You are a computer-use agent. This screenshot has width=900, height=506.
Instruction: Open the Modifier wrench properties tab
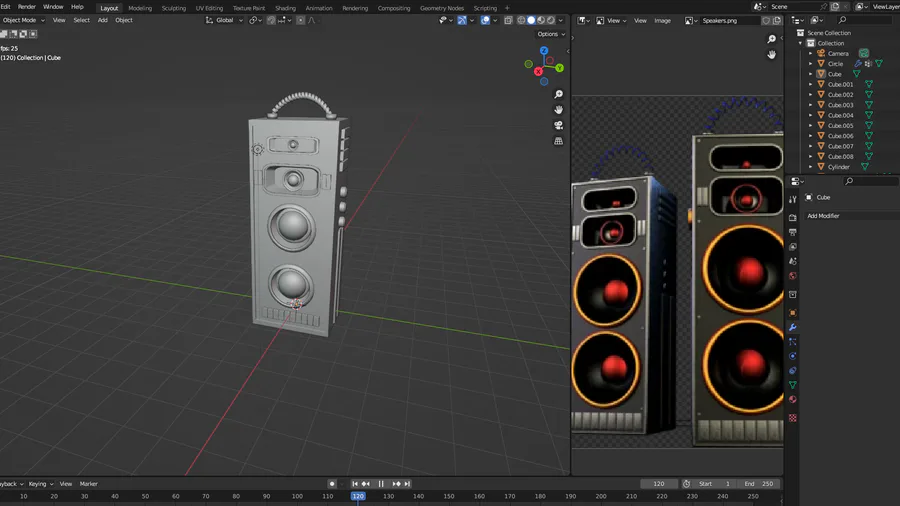pos(793,327)
